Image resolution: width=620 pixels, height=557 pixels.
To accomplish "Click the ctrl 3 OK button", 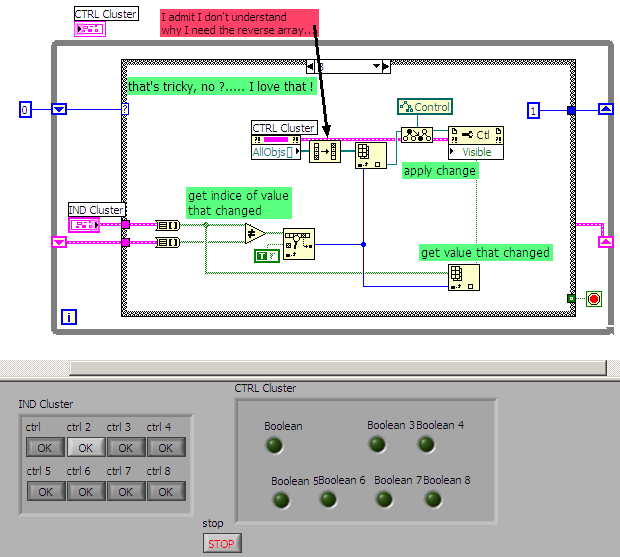I will 126,447.
